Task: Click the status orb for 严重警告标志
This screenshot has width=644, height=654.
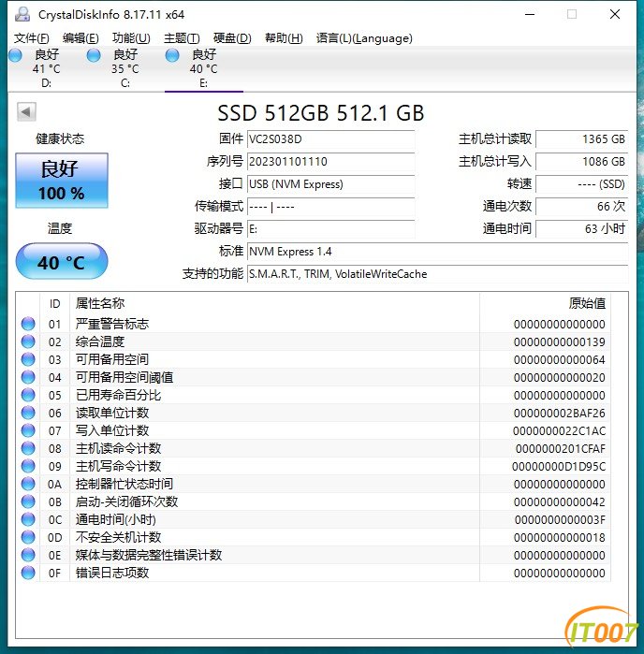Action: (x=28, y=324)
